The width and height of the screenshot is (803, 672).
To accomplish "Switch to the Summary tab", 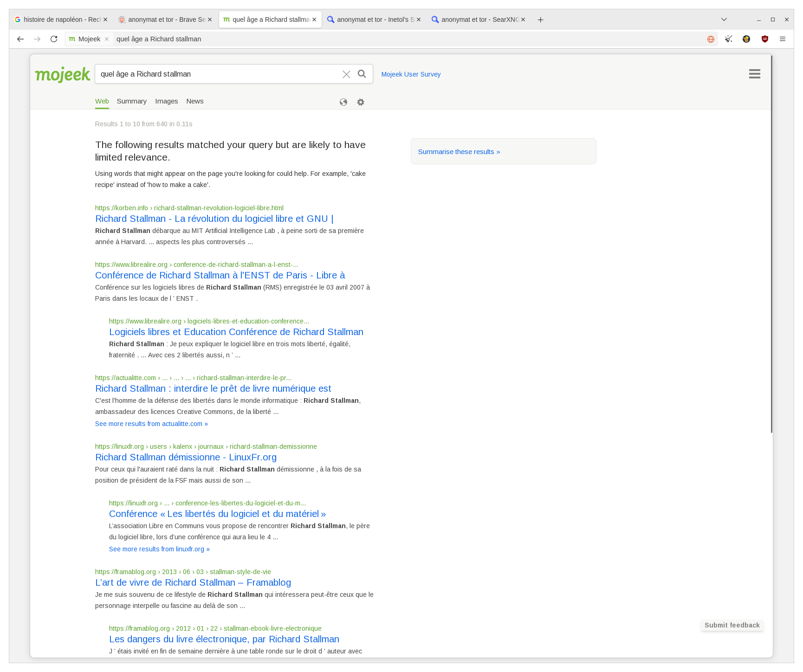I will pyautogui.click(x=131, y=101).
